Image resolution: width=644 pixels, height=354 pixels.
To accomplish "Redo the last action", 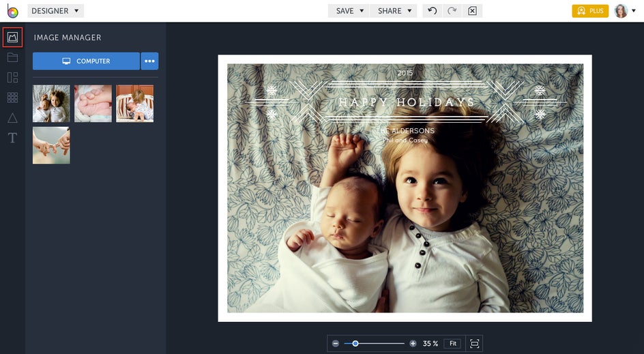I will pos(452,11).
